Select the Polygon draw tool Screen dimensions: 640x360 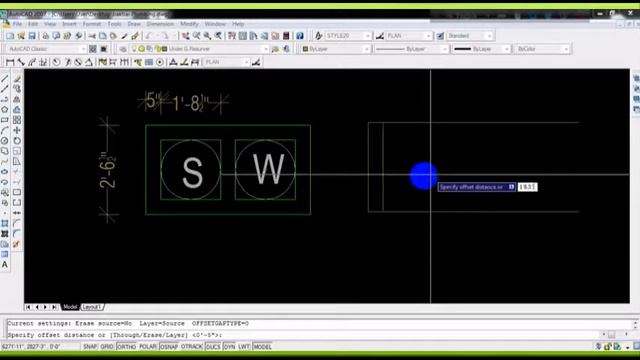pyautogui.click(x=4, y=109)
